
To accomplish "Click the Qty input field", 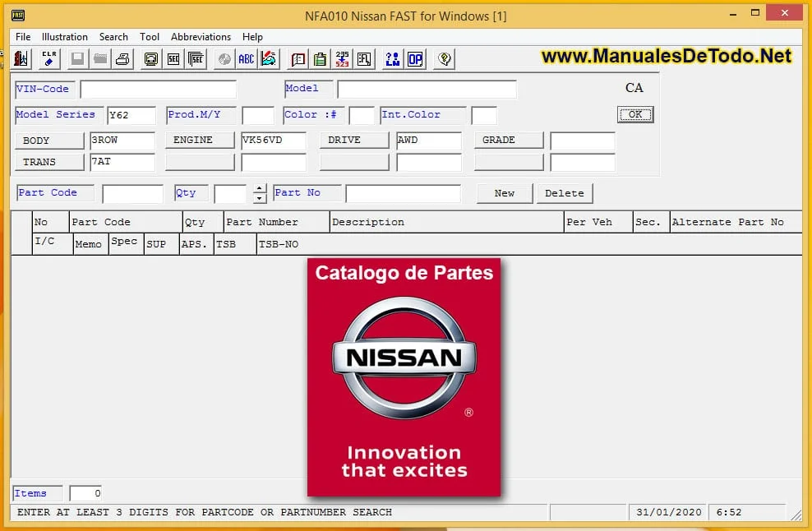I will tap(230, 194).
